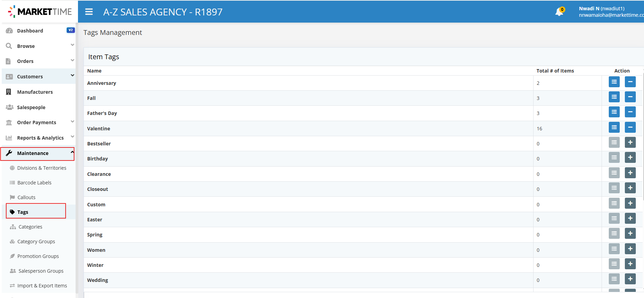Add the Custom tag with plus button
The image size is (644, 298).
coord(630,203)
